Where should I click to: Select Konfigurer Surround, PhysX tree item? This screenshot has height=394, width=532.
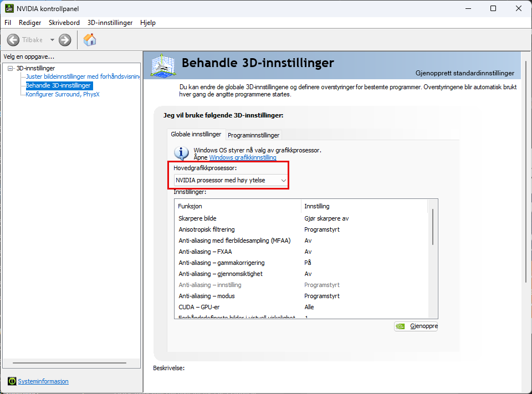tap(63, 94)
